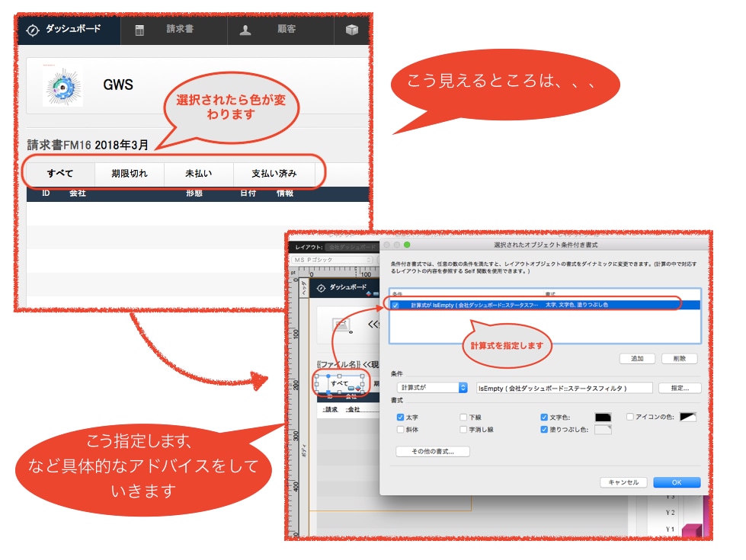Select the 期限切れ filter tab
The width and height of the screenshot is (746, 560).
[x=130, y=174]
